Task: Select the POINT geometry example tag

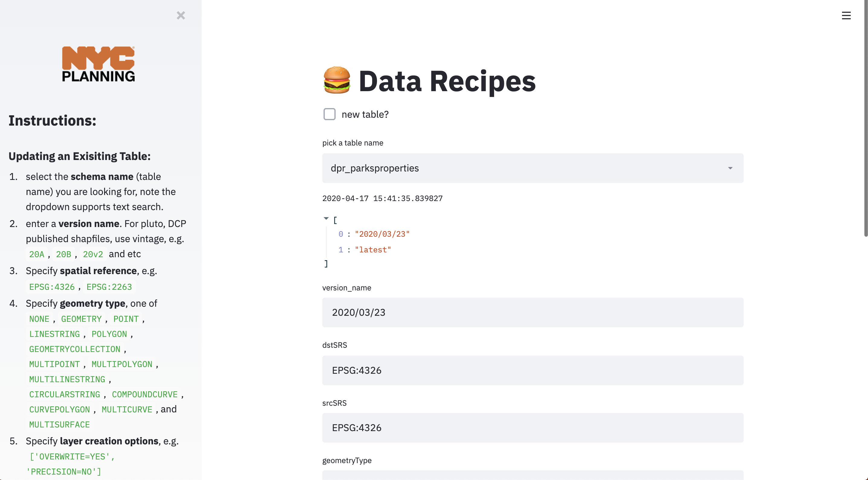Action: (126, 319)
